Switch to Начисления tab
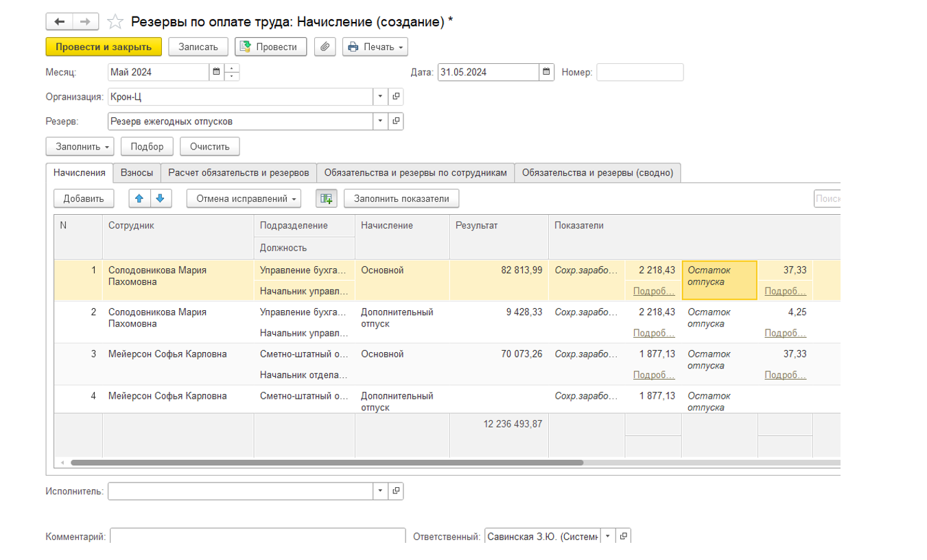The width and height of the screenshot is (927, 560). pyautogui.click(x=80, y=173)
